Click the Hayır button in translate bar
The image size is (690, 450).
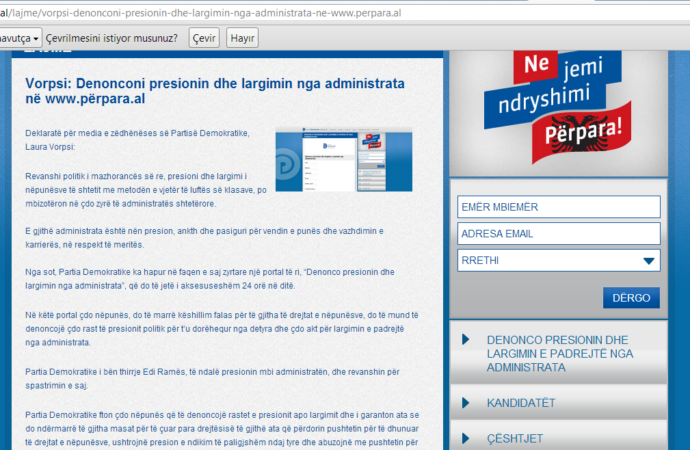pos(242,38)
